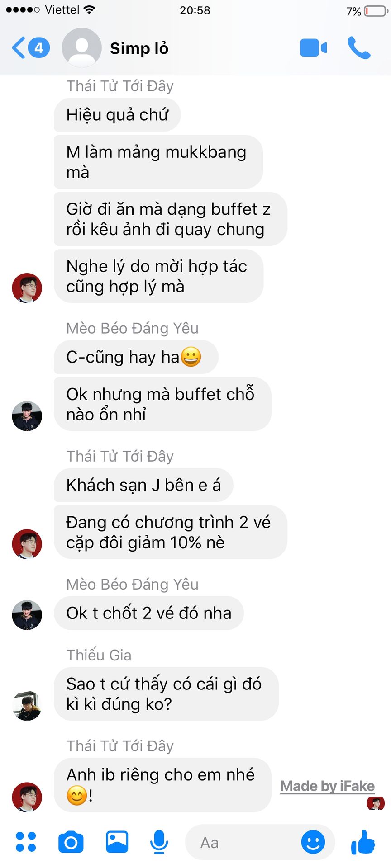Tap the group profile picture in header
The image size is (391, 868).
click(81, 48)
